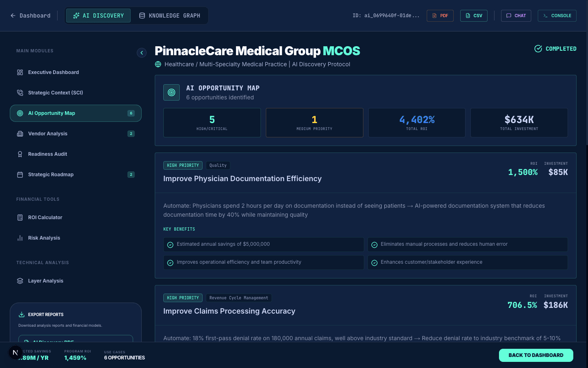Click the Eliminates manual processes benefit

point(468,245)
